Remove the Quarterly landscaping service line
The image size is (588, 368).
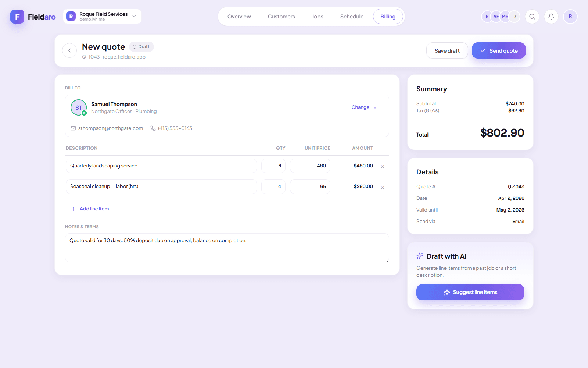[383, 167]
